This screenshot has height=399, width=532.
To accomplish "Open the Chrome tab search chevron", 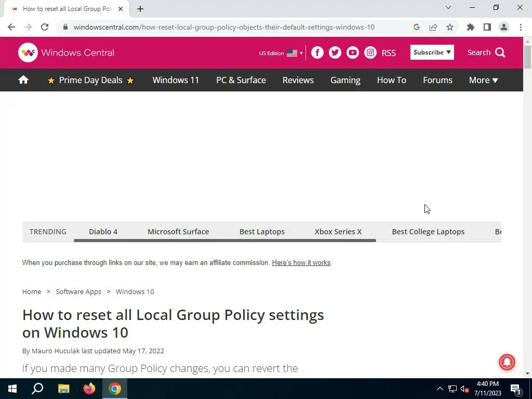I will [448, 7].
